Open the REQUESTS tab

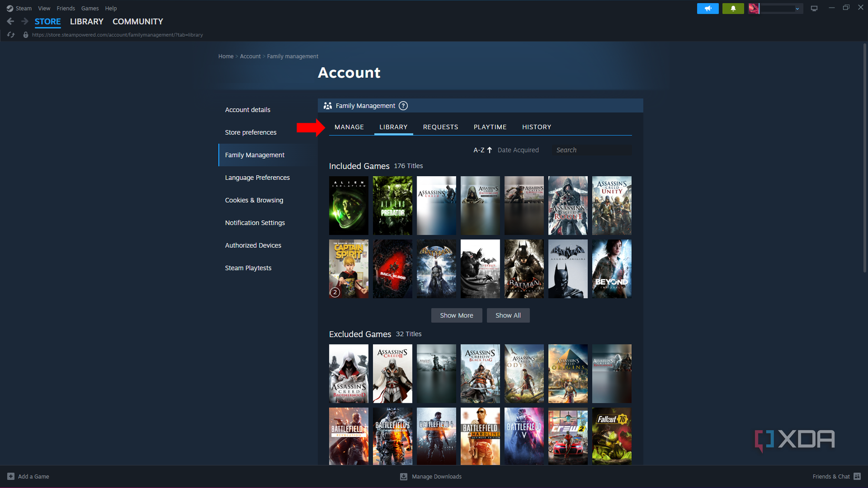(440, 127)
